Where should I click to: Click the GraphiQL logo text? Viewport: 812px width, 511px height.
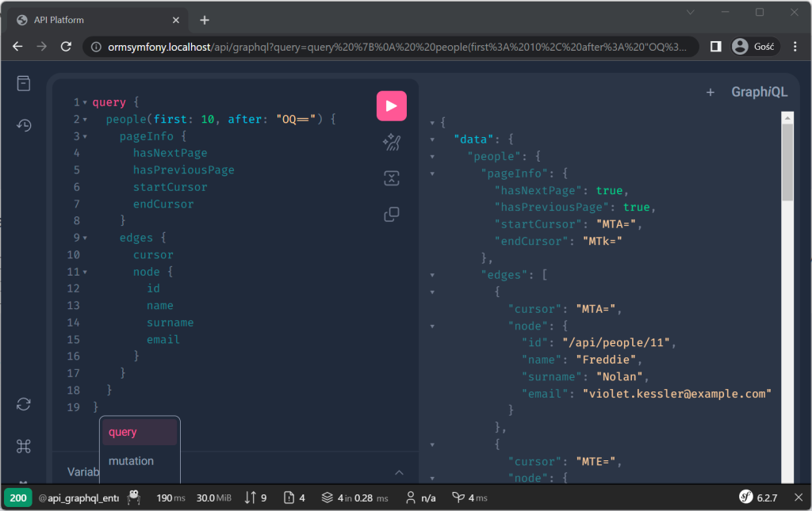[x=759, y=92]
